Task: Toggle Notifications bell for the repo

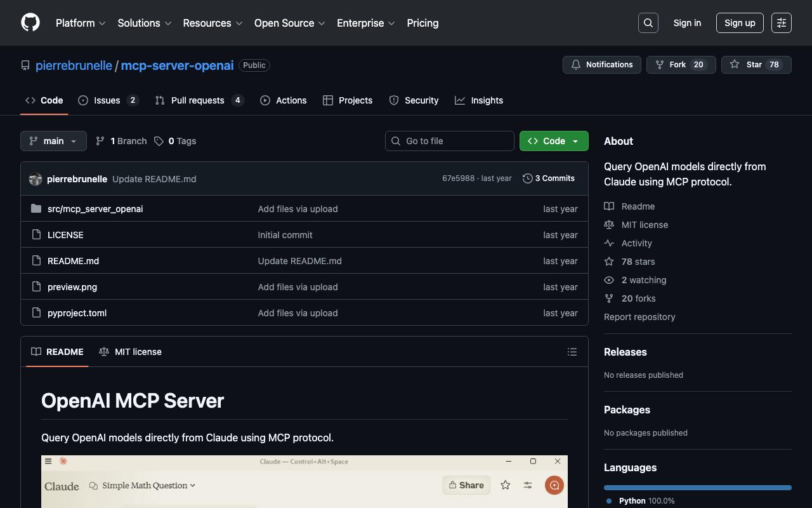Action: [x=601, y=65]
